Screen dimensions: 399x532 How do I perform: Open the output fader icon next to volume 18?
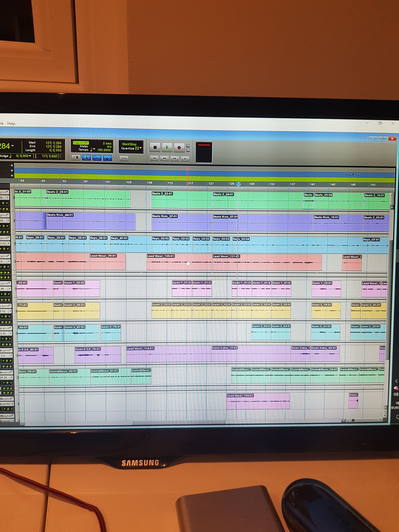pos(8,221)
